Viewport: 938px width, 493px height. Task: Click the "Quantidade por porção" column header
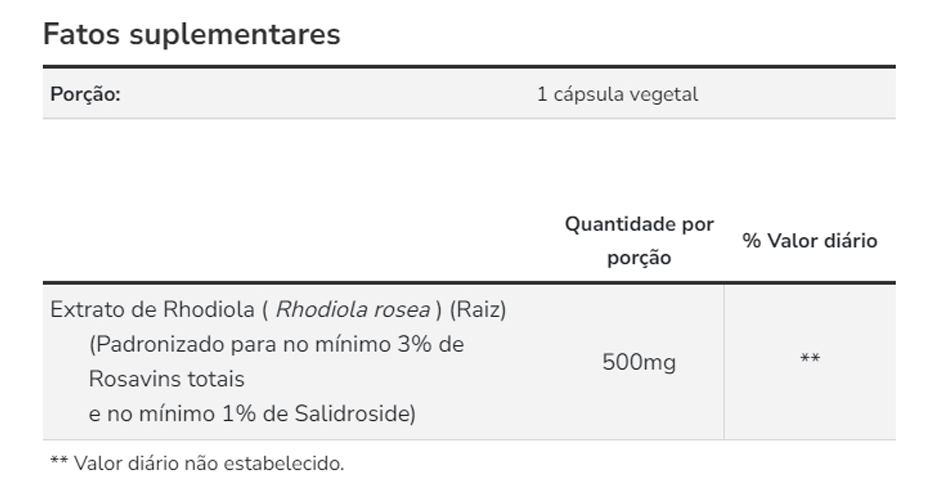pos(640,240)
